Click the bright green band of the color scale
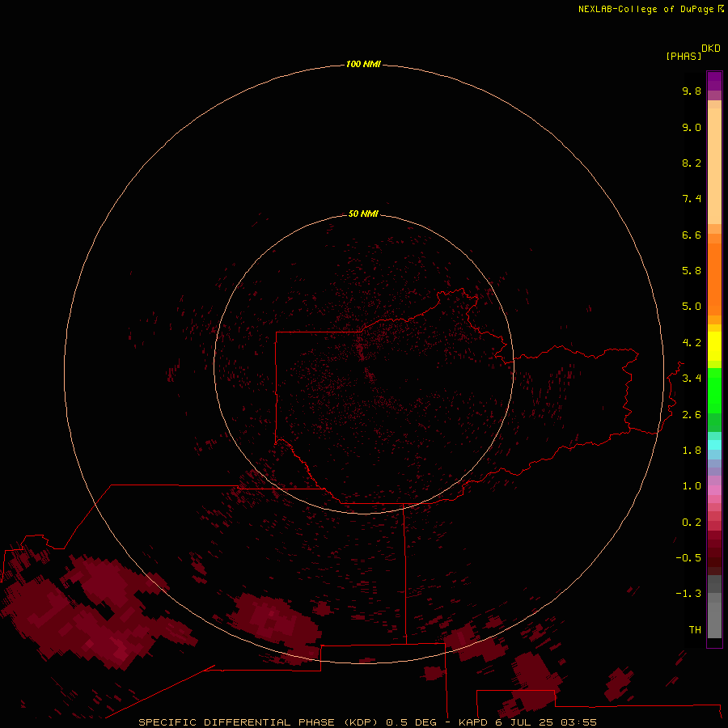The image size is (728, 728). click(714, 391)
